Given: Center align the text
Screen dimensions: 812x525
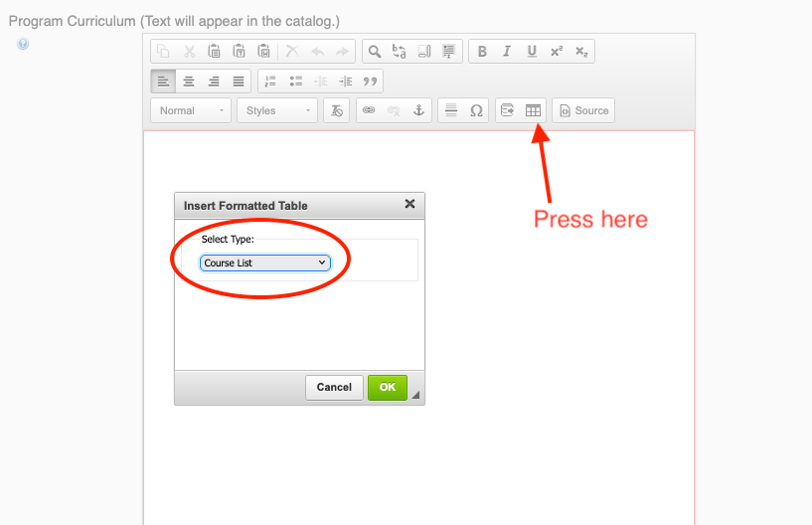Looking at the screenshot, I should click(x=189, y=82).
